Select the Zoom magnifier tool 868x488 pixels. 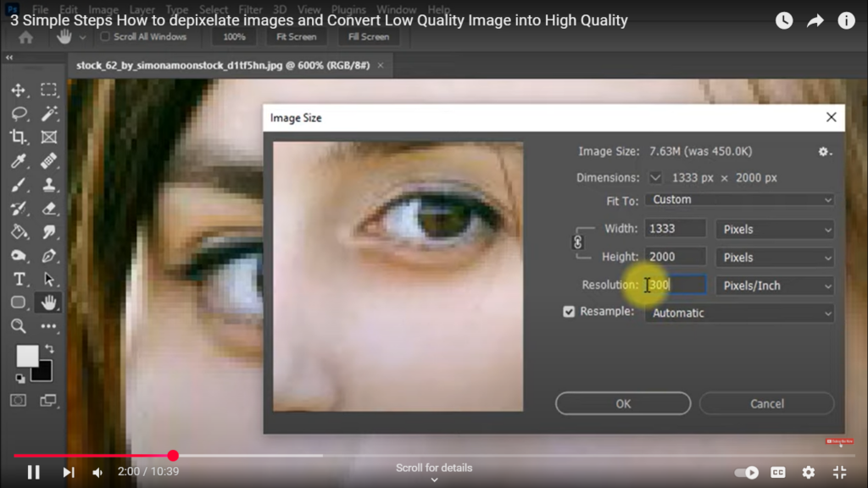tap(19, 326)
